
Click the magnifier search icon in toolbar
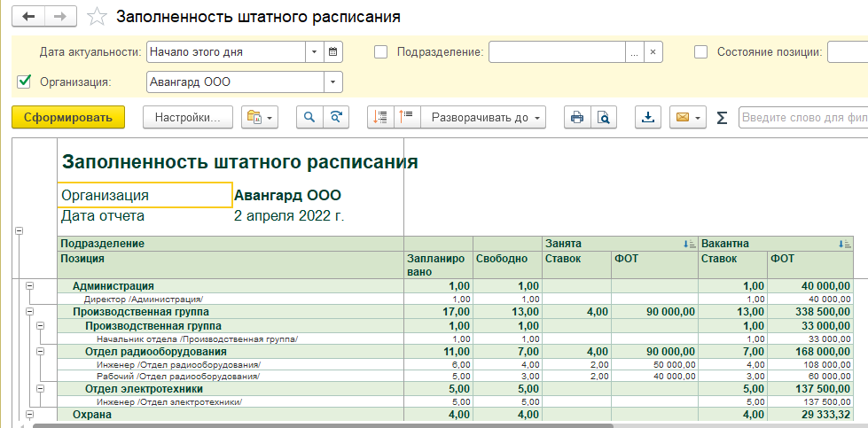click(310, 117)
